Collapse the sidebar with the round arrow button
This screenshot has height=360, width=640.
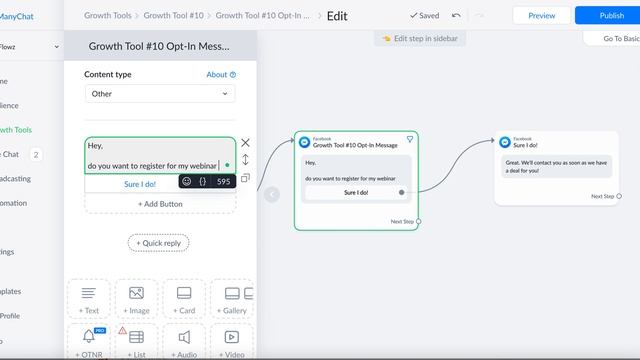click(x=272, y=194)
